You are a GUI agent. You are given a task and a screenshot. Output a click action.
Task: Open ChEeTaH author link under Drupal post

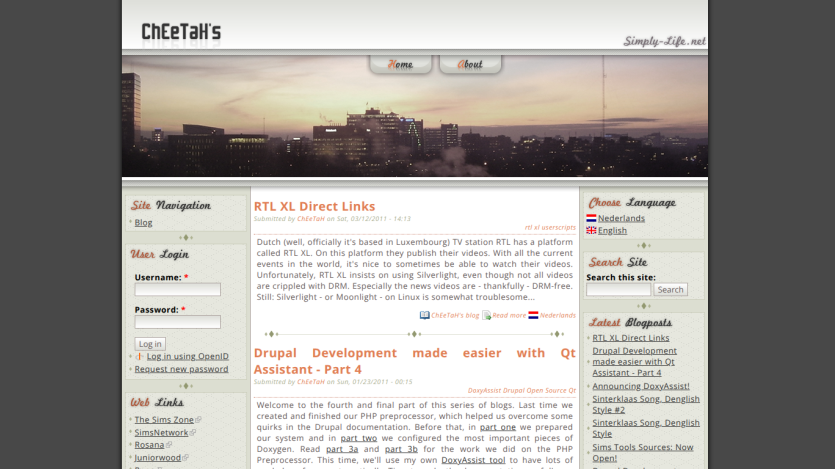click(x=310, y=382)
